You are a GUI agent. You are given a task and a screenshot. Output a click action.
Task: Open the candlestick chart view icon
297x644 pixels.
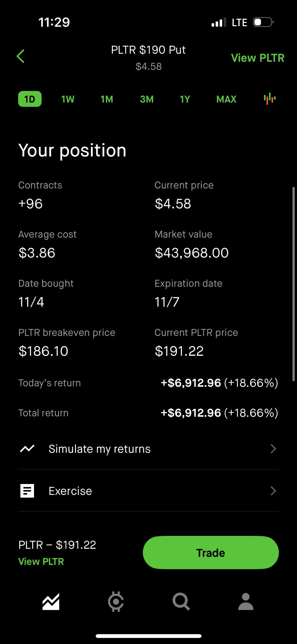pos(270,99)
